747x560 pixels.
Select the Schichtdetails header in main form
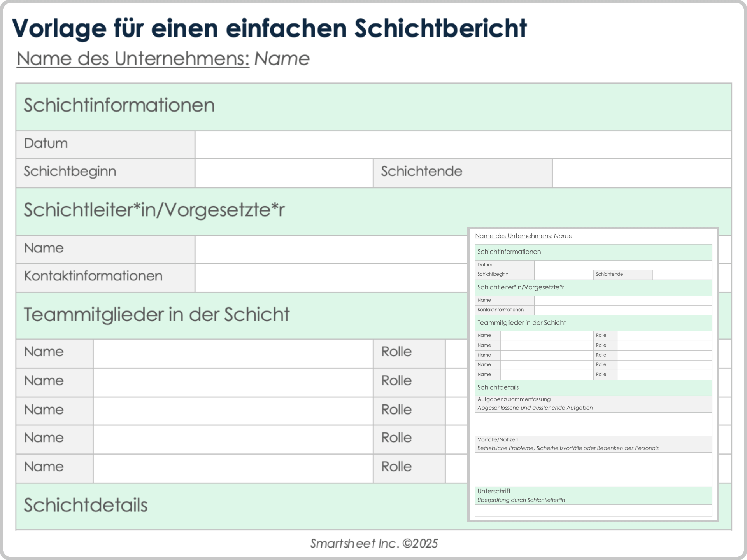click(86, 505)
